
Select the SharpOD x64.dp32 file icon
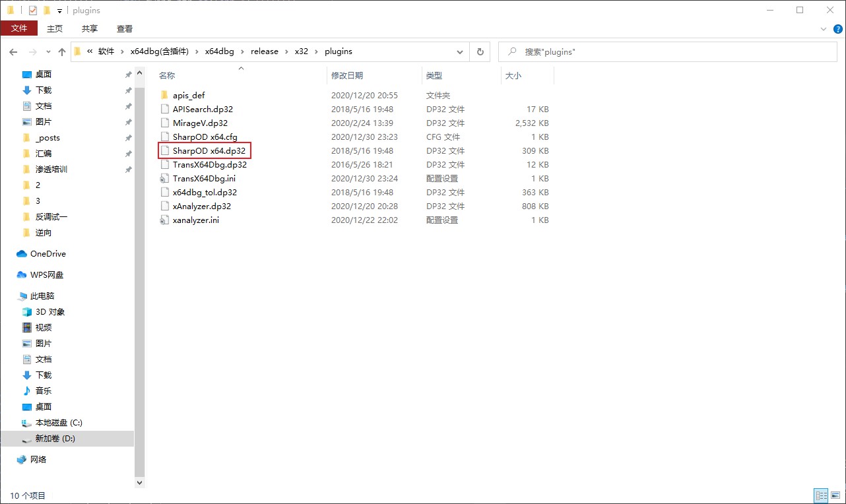coord(165,150)
